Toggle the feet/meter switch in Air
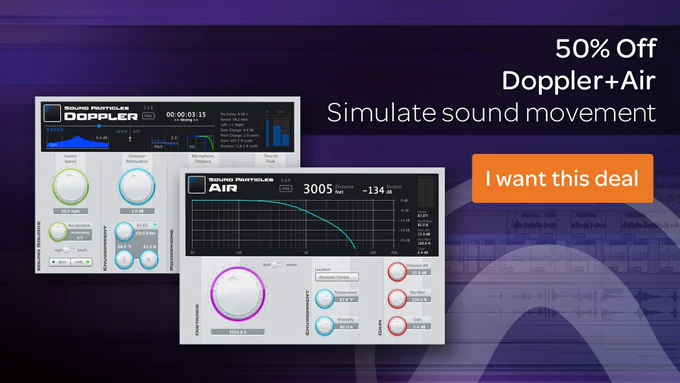This screenshot has width=680, height=383. tap(278, 265)
